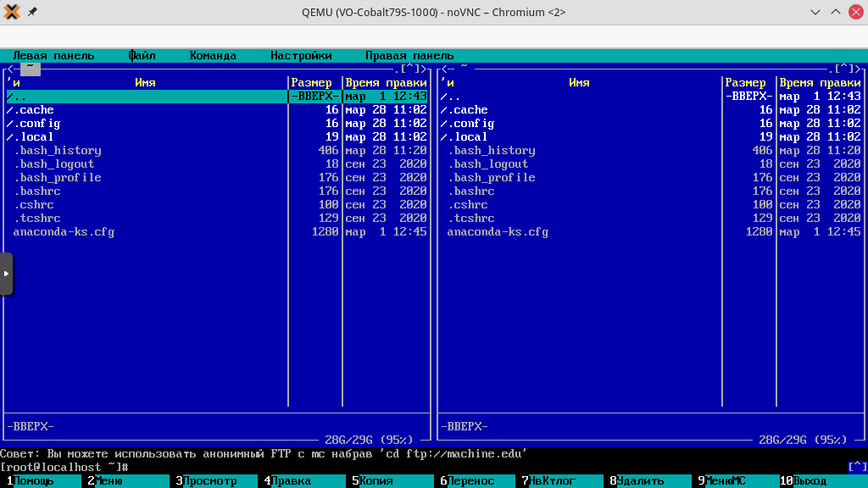This screenshot has width=868, height=488.
Task: Go forward in left panel directory history arrow
Action: click(423, 69)
